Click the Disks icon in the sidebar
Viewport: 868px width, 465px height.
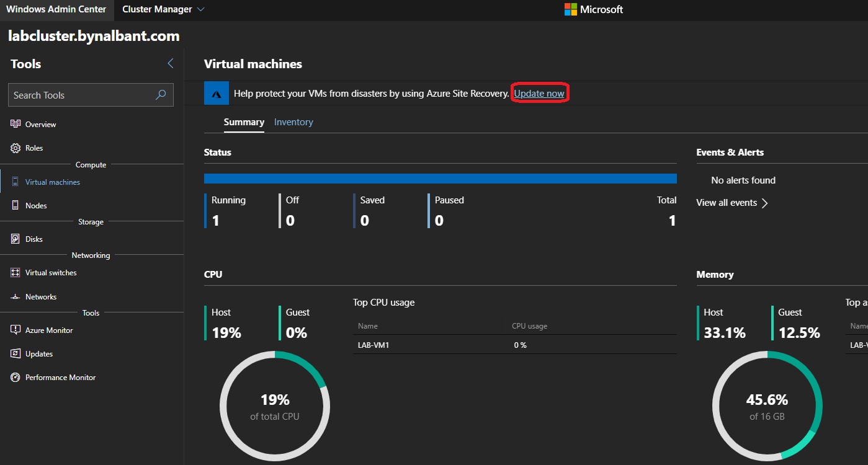coord(16,239)
